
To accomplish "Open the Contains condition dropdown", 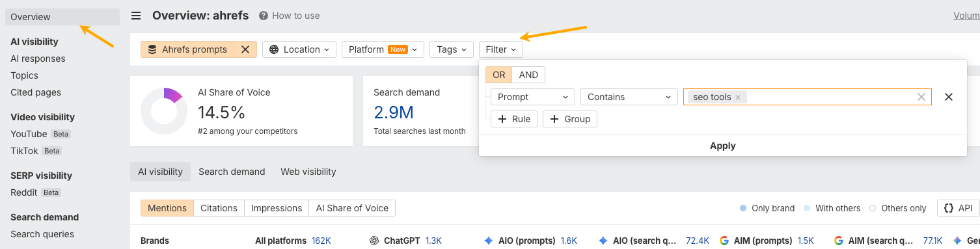I will click(629, 97).
